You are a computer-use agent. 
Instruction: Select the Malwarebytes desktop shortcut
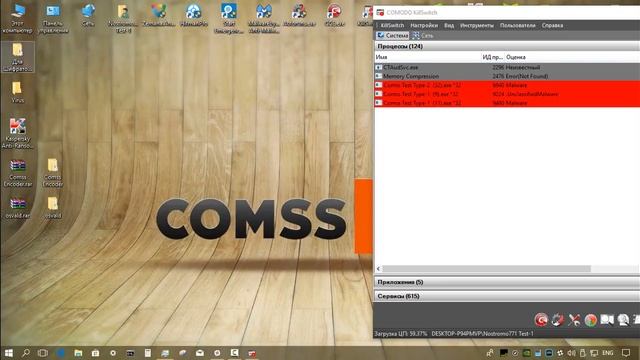coord(264,18)
